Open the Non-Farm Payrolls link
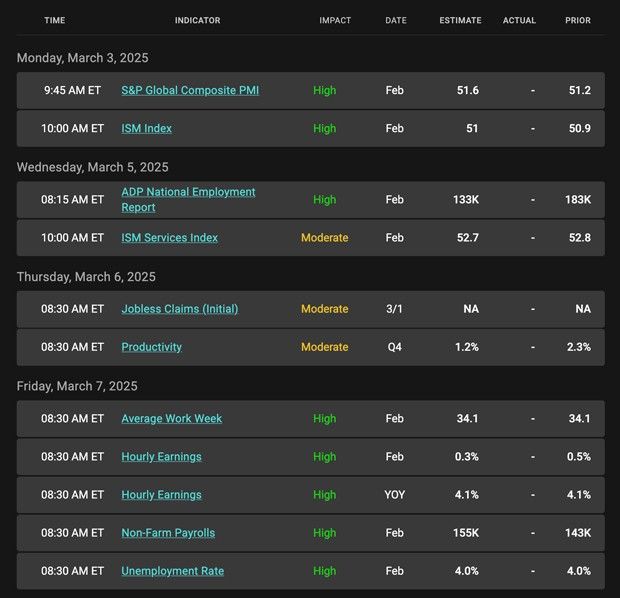This screenshot has height=598, width=620. click(168, 533)
